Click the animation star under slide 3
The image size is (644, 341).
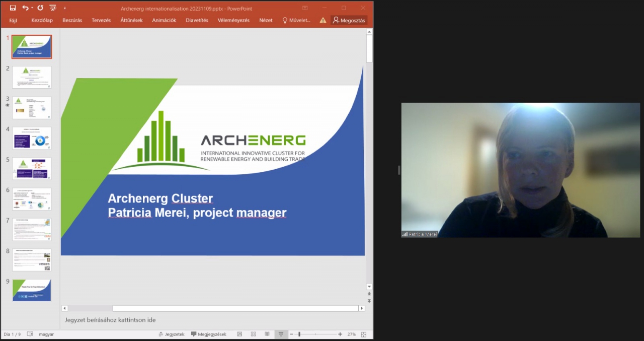tap(8, 106)
